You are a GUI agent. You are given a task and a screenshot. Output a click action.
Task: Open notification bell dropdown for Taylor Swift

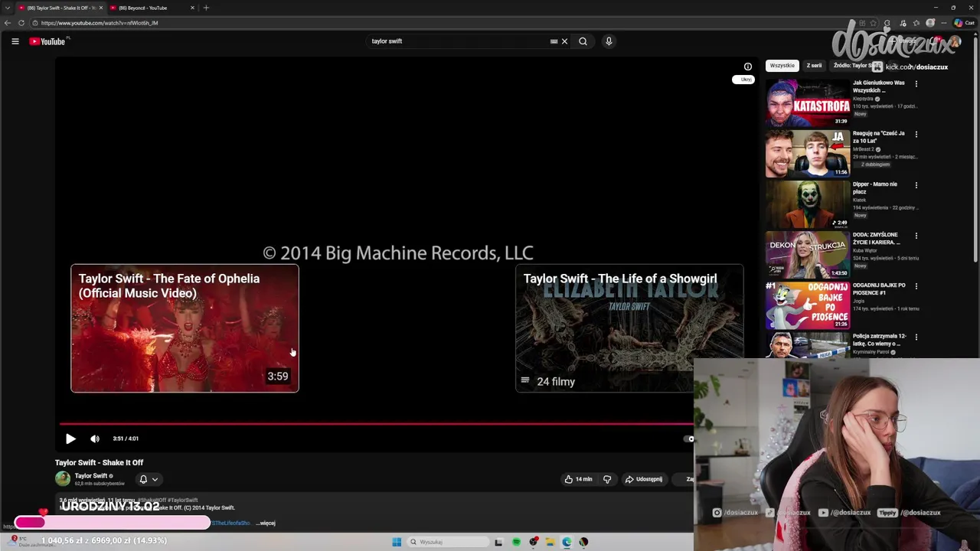[149, 479]
